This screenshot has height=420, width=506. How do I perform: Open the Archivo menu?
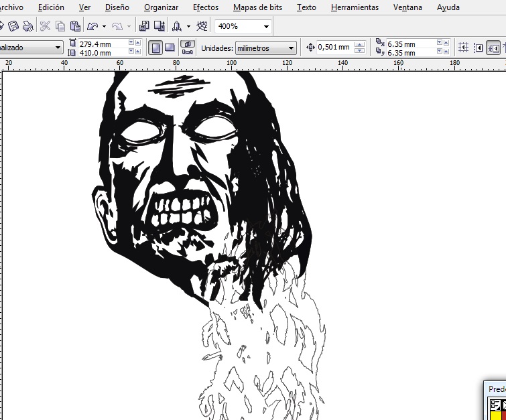tap(11, 7)
